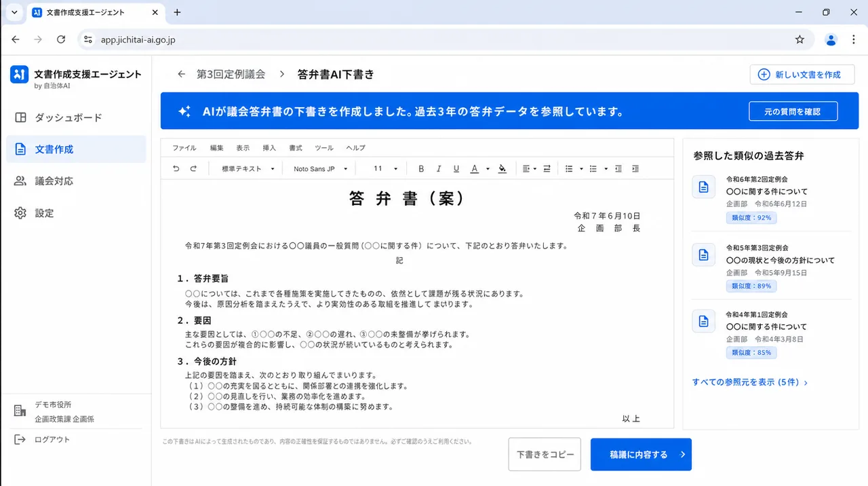
Task: Open the text color dropdown arrow
Action: click(x=488, y=169)
